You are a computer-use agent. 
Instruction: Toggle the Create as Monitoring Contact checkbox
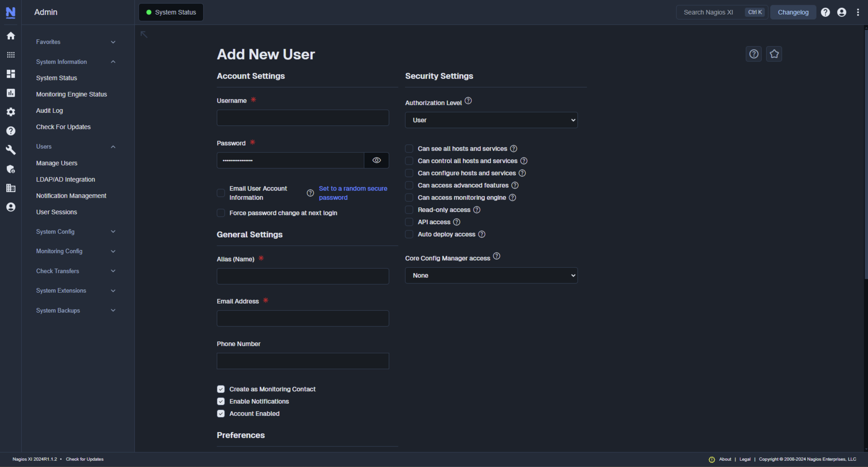(x=221, y=389)
